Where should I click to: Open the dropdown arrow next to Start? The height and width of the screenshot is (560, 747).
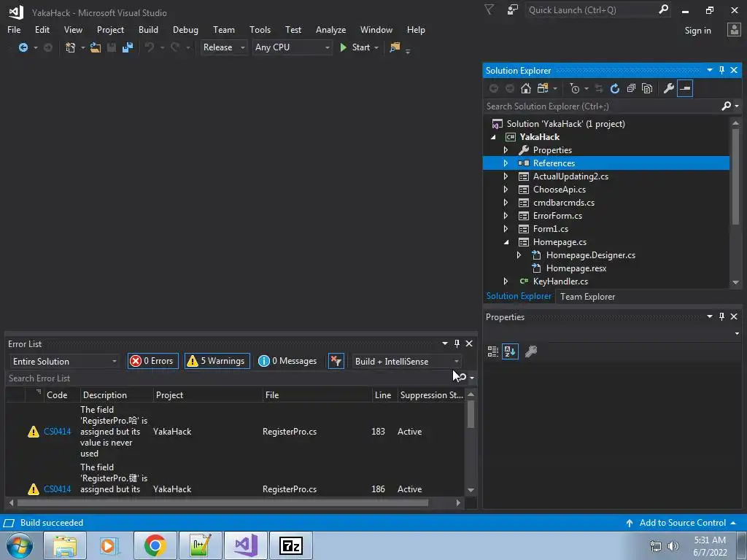376,47
